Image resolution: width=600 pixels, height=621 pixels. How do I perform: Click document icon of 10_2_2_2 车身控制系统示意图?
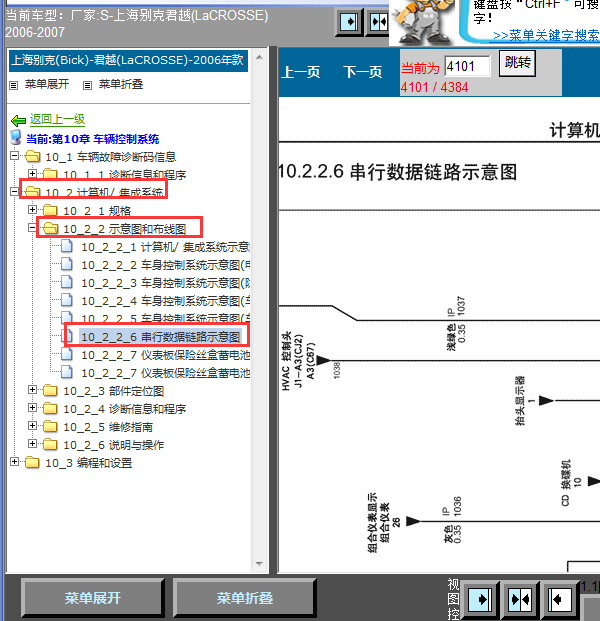coord(67,264)
